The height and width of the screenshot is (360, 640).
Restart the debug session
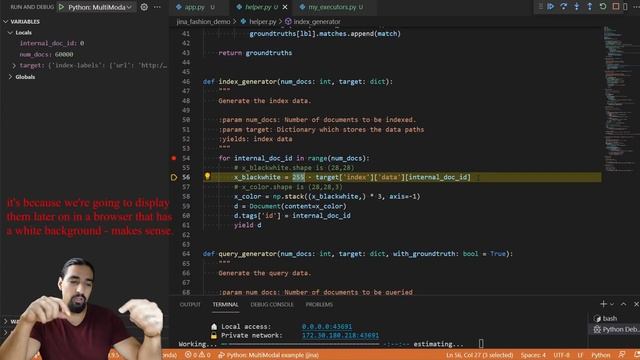point(603,7)
